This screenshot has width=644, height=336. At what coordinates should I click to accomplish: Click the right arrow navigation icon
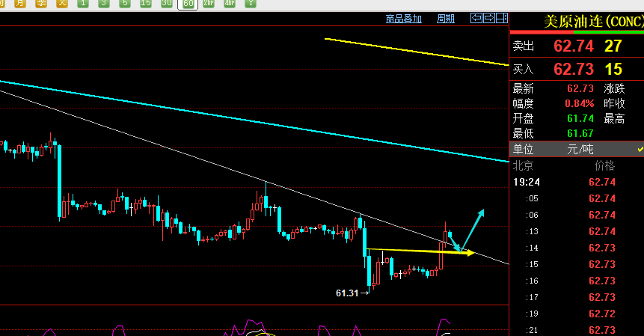[489, 18]
